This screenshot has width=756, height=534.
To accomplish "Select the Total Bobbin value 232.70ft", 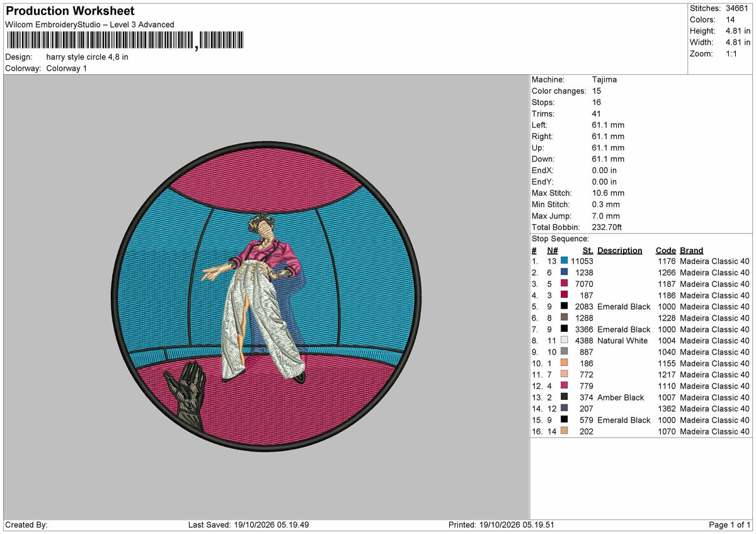I will 607,227.
